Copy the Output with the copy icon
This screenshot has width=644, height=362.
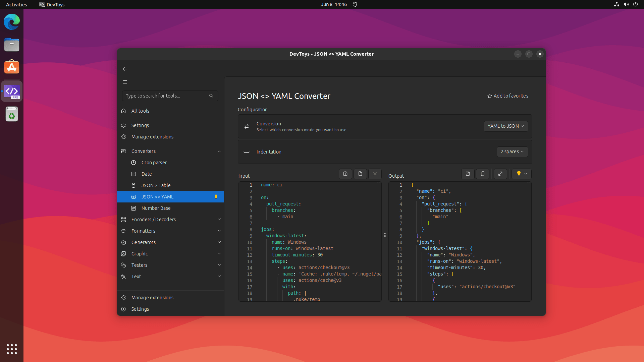(x=482, y=174)
